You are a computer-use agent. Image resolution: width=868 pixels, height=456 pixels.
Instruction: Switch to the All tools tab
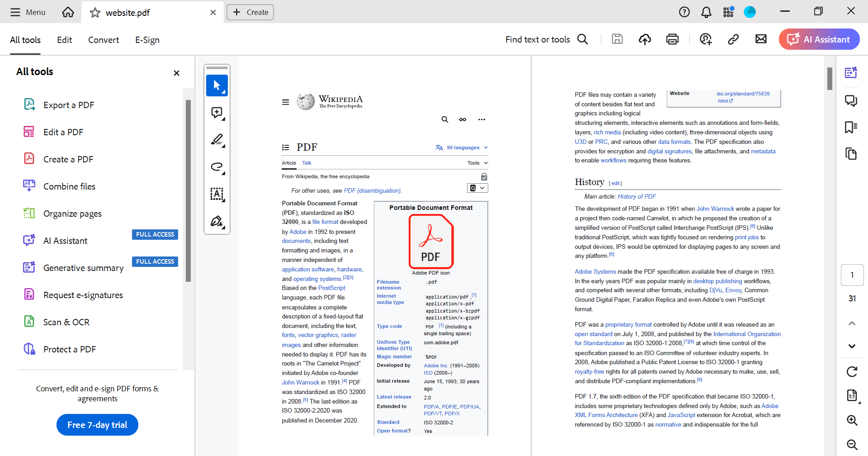tap(25, 40)
